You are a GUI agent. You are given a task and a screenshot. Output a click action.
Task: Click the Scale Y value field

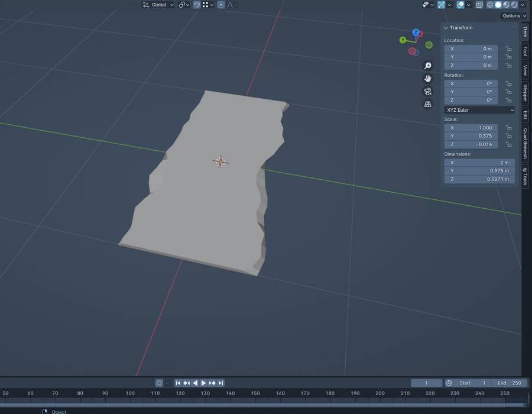(471, 136)
